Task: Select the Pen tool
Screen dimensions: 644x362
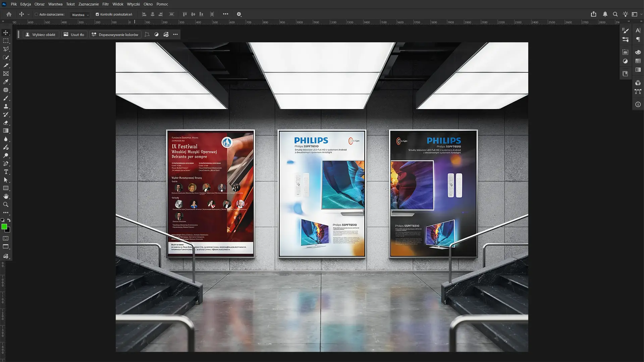Action: pyautogui.click(x=6, y=164)
